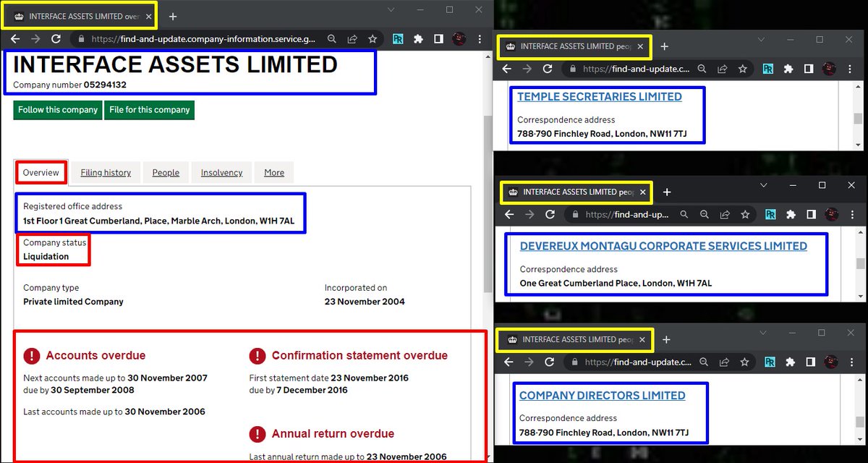
Task: Click One Great Cumberland Place address text
Action: (x=616, y=284)
